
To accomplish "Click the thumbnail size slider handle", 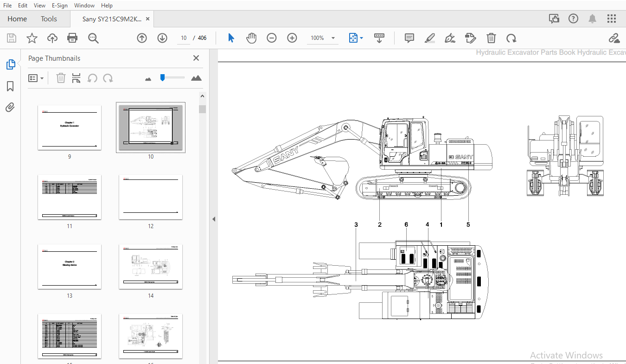I will click(x=162, y=77).
